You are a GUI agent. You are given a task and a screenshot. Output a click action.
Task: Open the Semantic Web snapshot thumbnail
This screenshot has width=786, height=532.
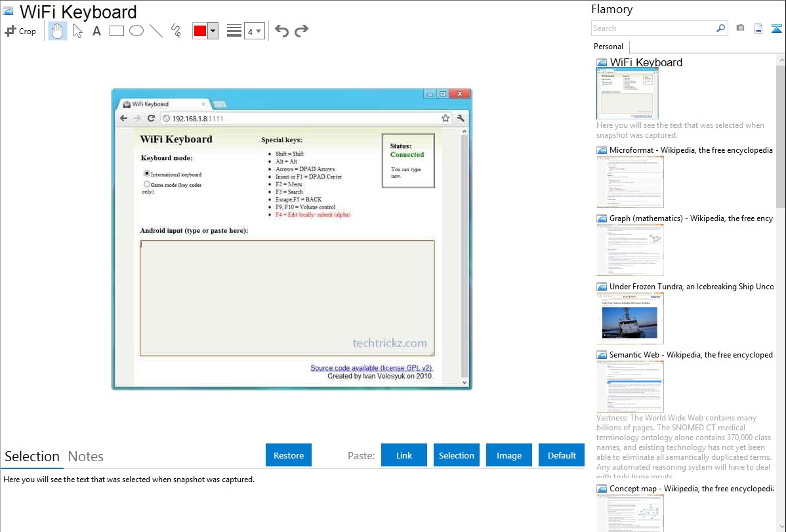pyautogui.click(x=630, y=386)
